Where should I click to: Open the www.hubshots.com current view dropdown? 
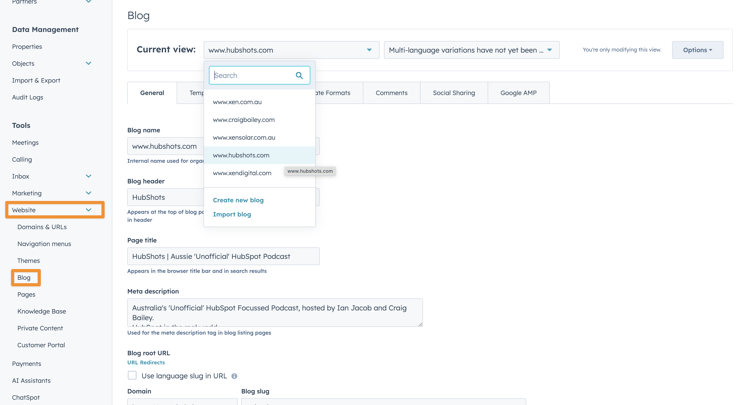291,50
